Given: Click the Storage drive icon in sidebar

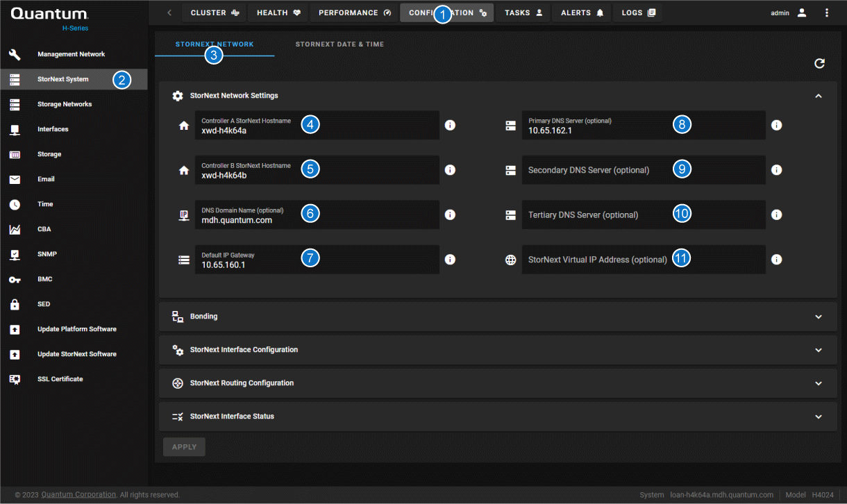Looking at the screenshot, I should [15, 154].
